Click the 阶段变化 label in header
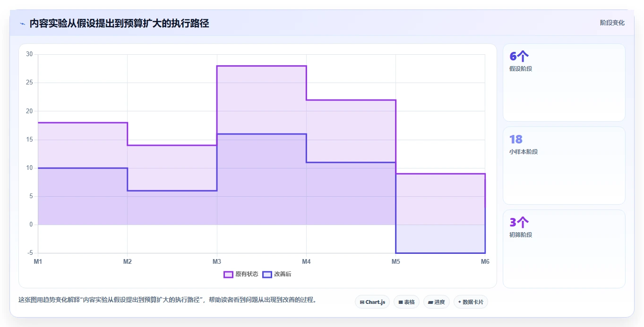The width and height of the screenshot is (644, 327). (612, 23)
